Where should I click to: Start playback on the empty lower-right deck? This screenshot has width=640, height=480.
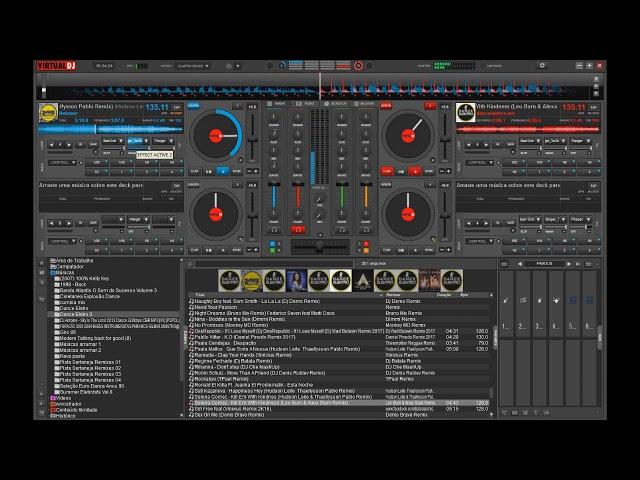[415, 250]
